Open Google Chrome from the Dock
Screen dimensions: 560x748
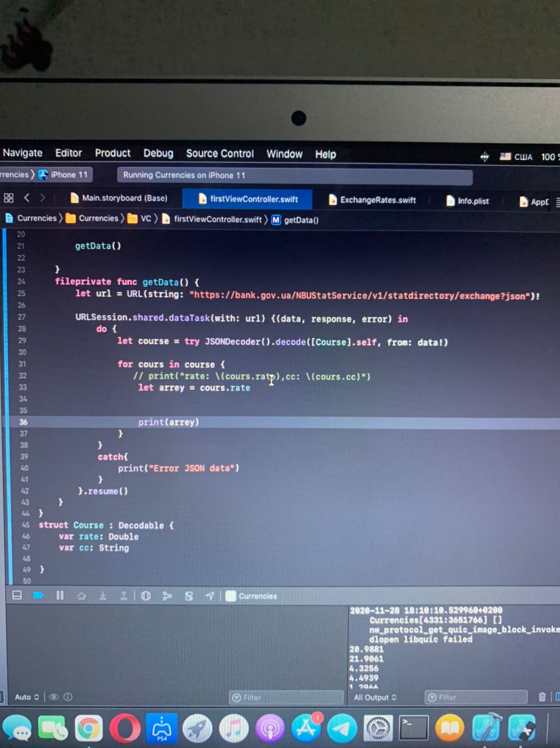pyautogui.click(x=88, y=729)
